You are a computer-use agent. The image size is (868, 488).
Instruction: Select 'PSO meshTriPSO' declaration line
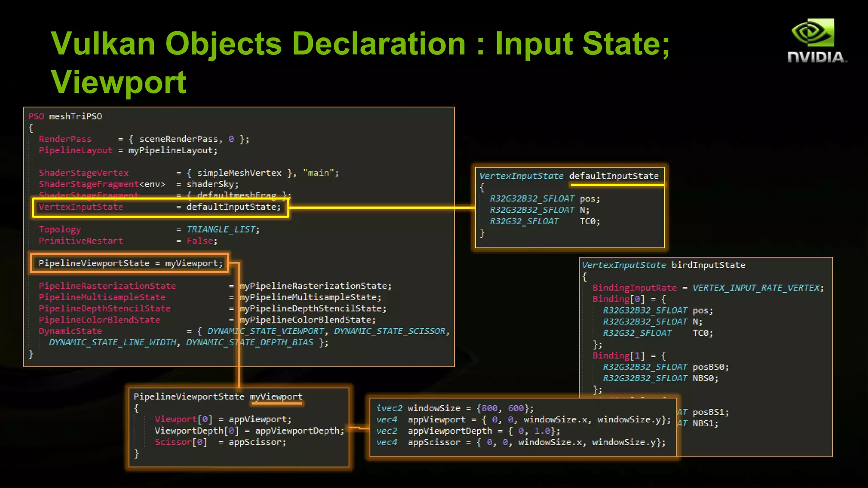[65, 116]
